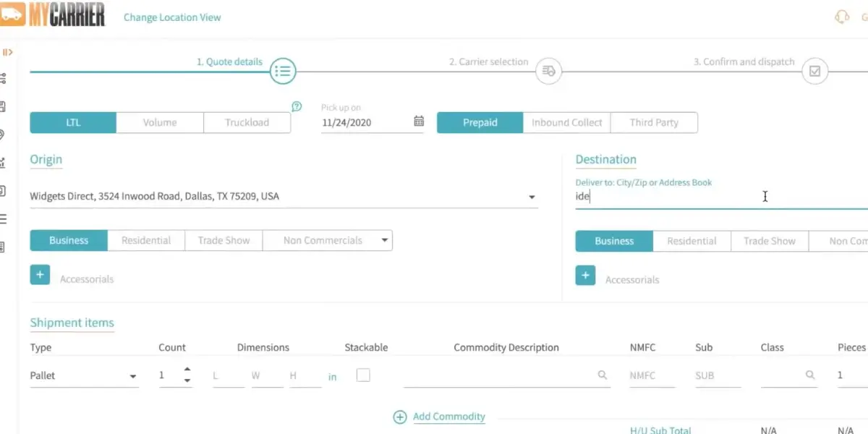
Task: Open the pick up date calendar icon
Action: [419, 122]
